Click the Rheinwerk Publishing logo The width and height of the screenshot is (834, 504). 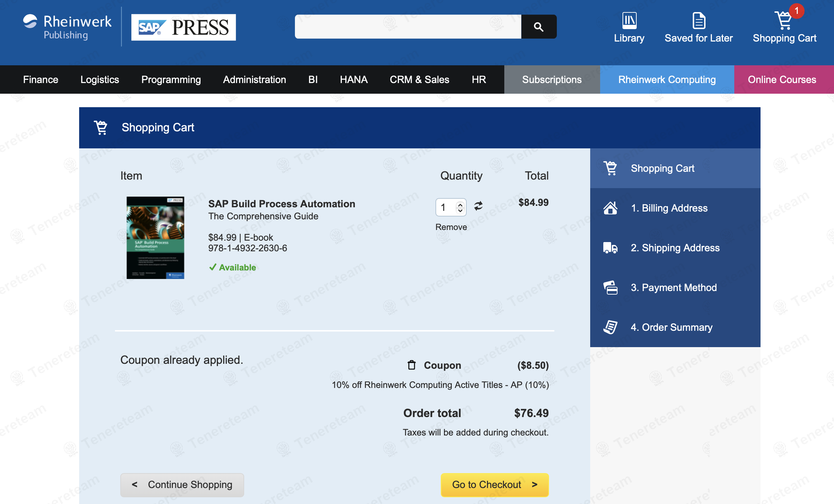pyautogui.click(x=67, y=27)
